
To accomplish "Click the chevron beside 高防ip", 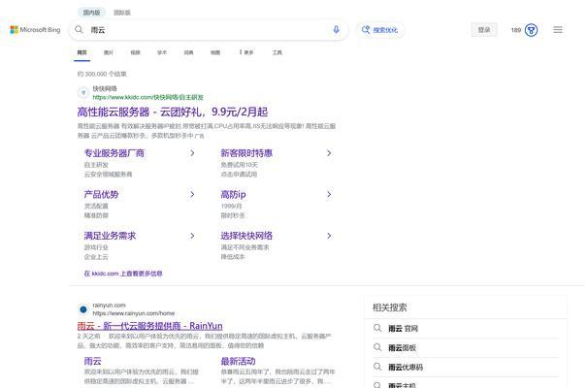I will point(329,194).
